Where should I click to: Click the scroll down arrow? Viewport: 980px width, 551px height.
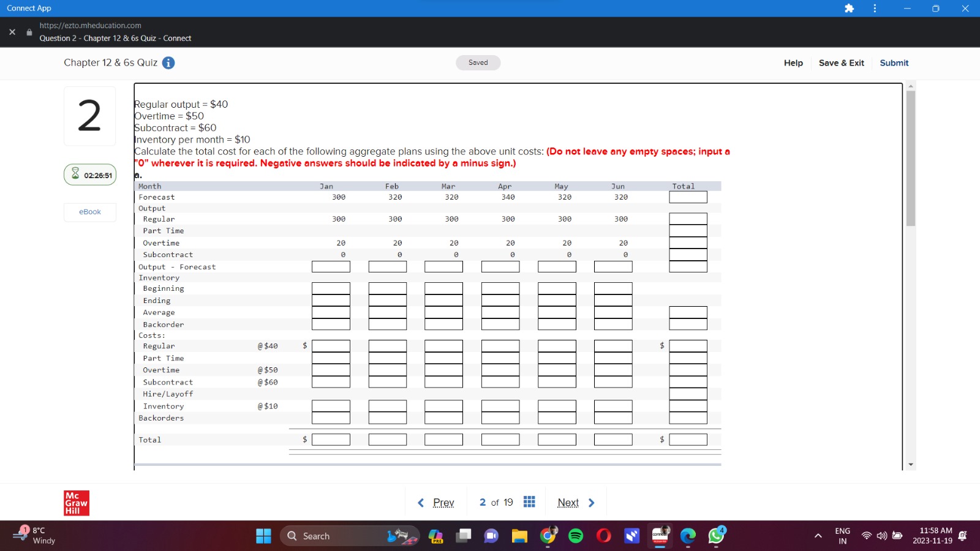(x=911, y=465)
